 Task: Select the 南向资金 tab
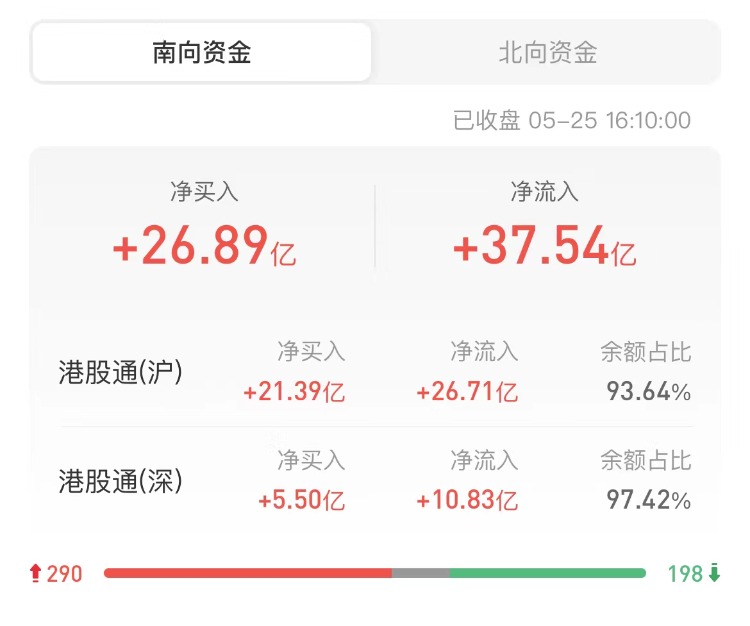click(201, 52)
